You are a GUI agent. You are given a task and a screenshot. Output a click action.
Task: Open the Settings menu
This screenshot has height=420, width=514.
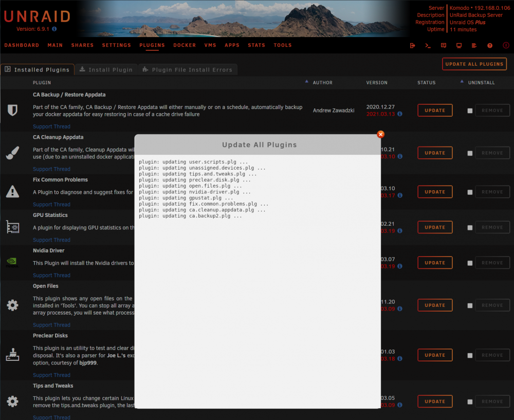pyautogui.click(x=116, y=45)
